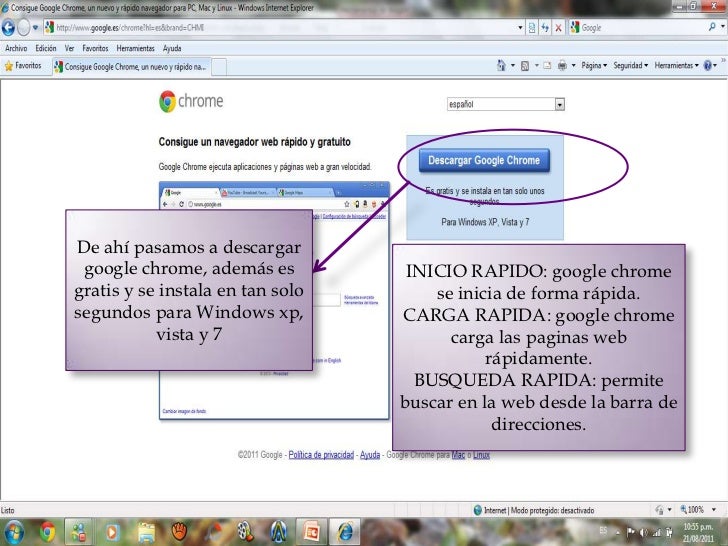The image size is (728, 546).
Task: Click the Print icon
Action: point(562,65)
